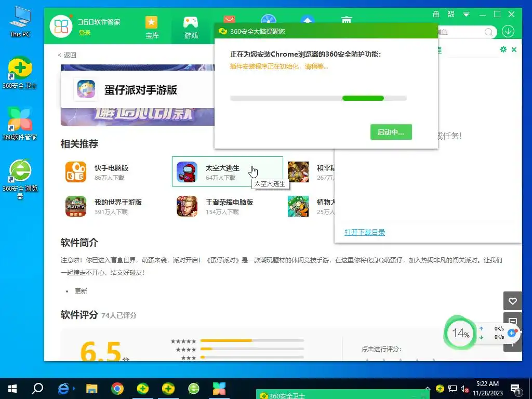This screenshot has width=532, height=399.
Task: Open 我的世界手游版 recommendation
Action: click(x=116, y=206)
